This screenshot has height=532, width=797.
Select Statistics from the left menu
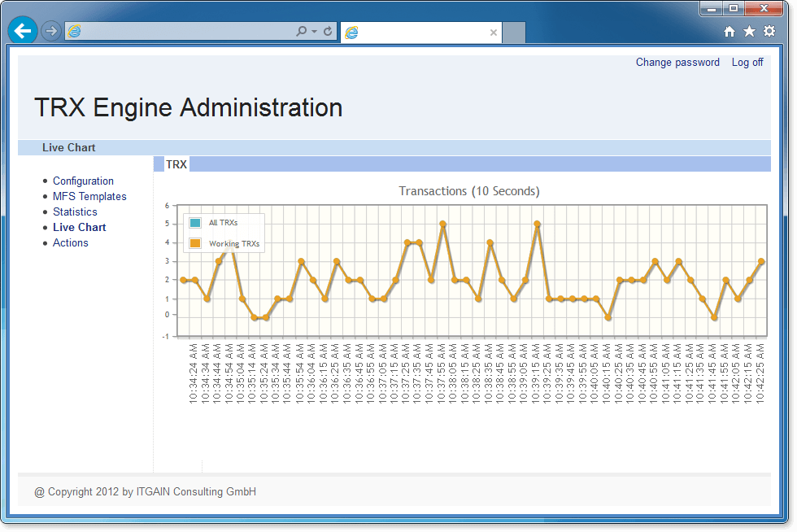(75, 211)
